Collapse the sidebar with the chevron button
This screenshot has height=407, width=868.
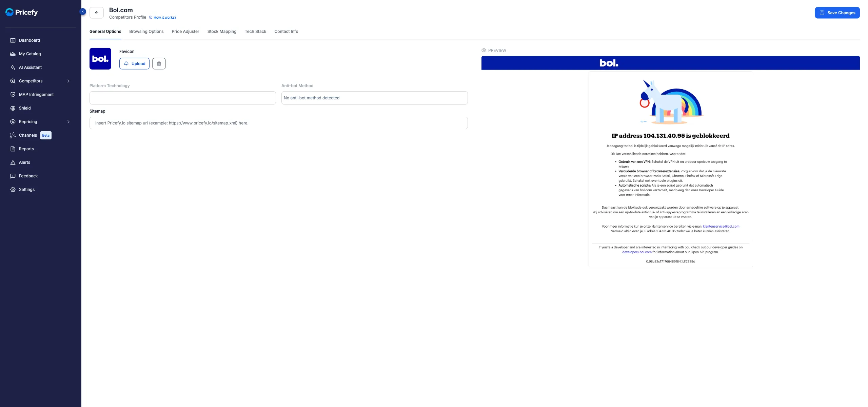[83, 12]
